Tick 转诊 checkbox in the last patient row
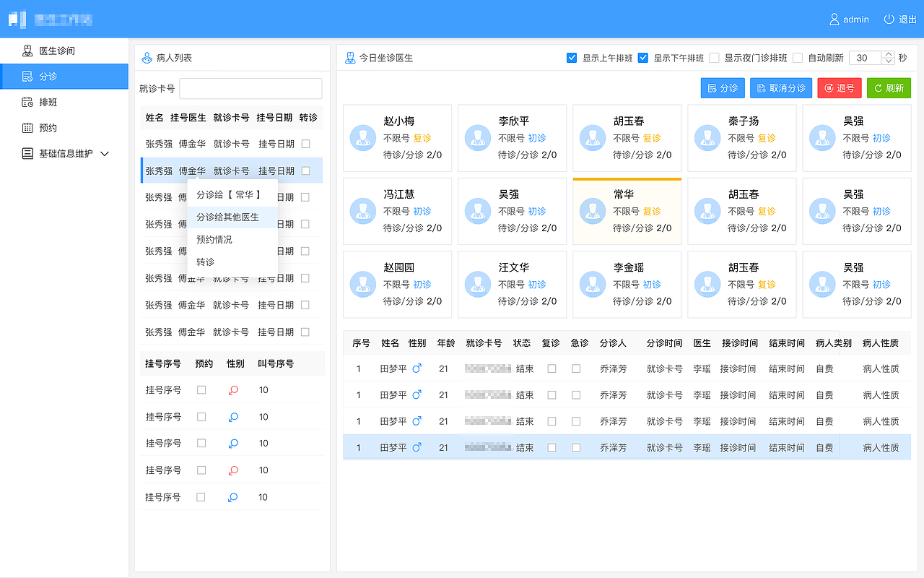This screenshot has height=578, width=924. (x=305, y=332)
